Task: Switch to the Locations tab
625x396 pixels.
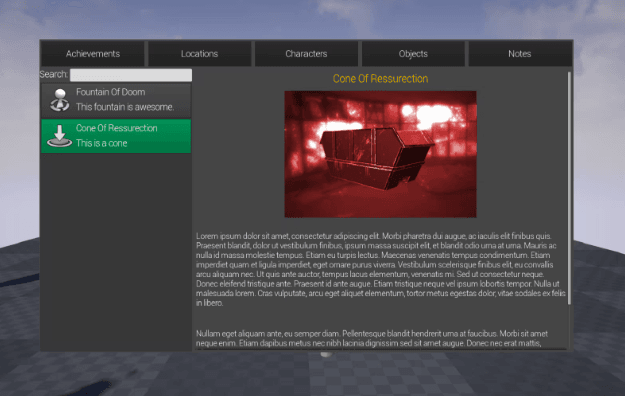Action: coord(199,53)
